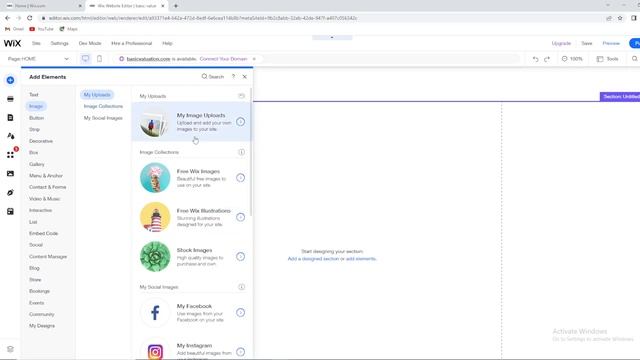Switch to desktop view icon
The image size is (640, 360).
click(85, 59)
